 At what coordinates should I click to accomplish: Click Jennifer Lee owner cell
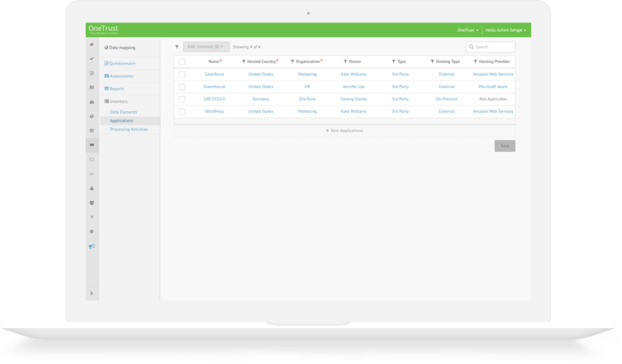coord(353,86)
